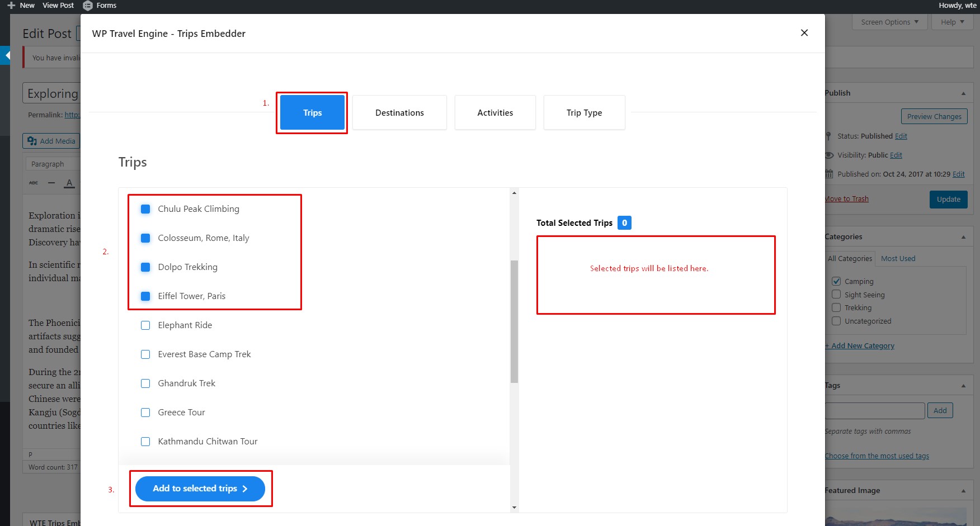Close the Trips Embedder dialog
This screenshot has width=980, height=526.
pos(804,33)
